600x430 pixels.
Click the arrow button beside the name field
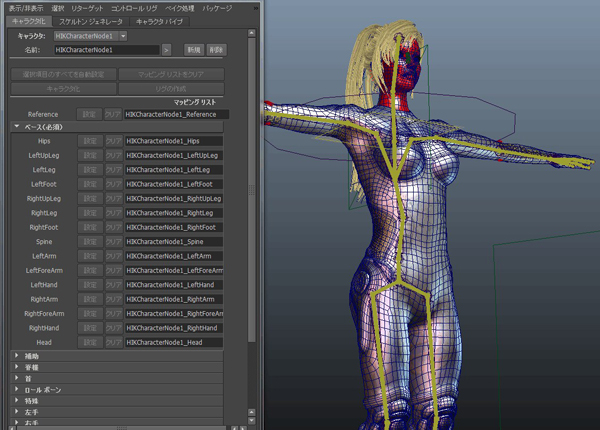click(166, 48)
